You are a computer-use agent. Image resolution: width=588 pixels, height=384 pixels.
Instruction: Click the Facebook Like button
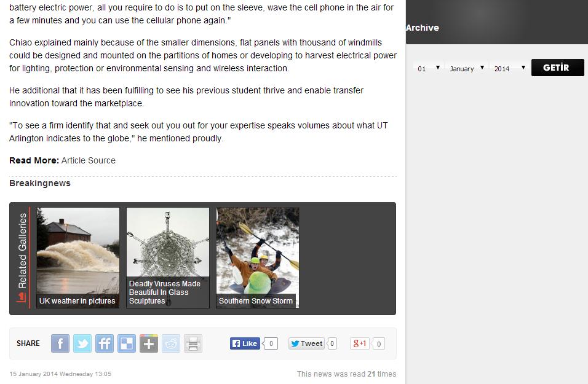tap(245, 343)
